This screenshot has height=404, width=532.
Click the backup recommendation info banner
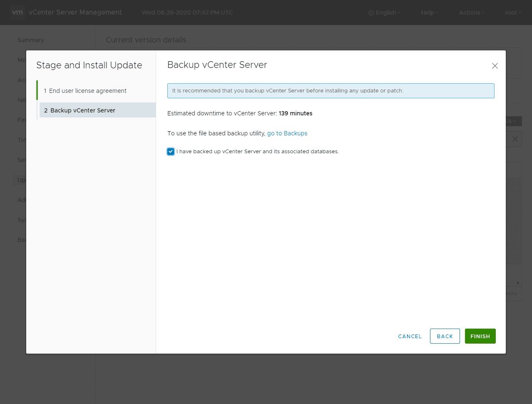(x=331, y=91)
